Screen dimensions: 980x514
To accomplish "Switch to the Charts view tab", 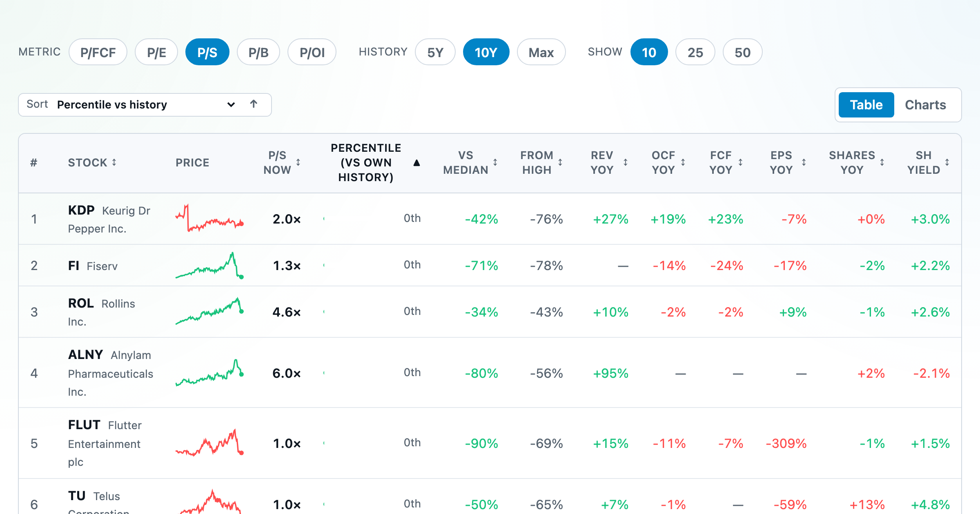I will 925,105.
